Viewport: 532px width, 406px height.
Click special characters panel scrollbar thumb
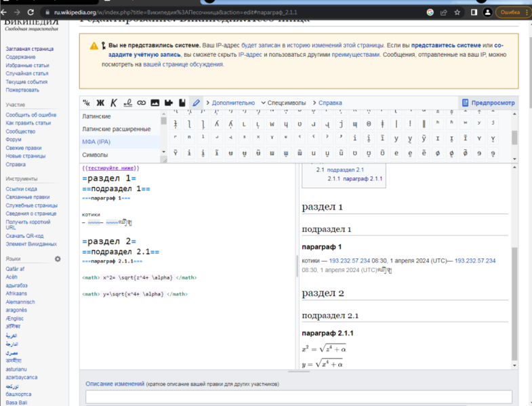[514, 138]
